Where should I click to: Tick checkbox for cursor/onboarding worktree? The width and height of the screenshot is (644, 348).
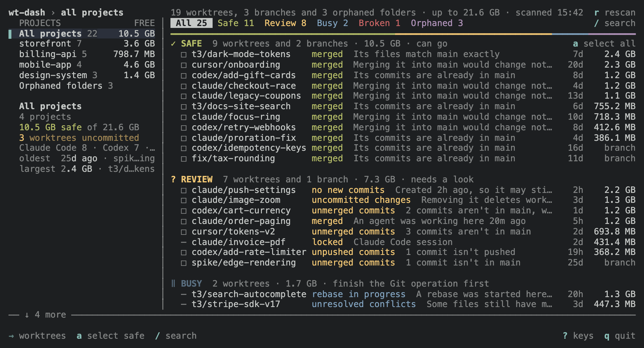pyautogui.click(x=184, y=65)
